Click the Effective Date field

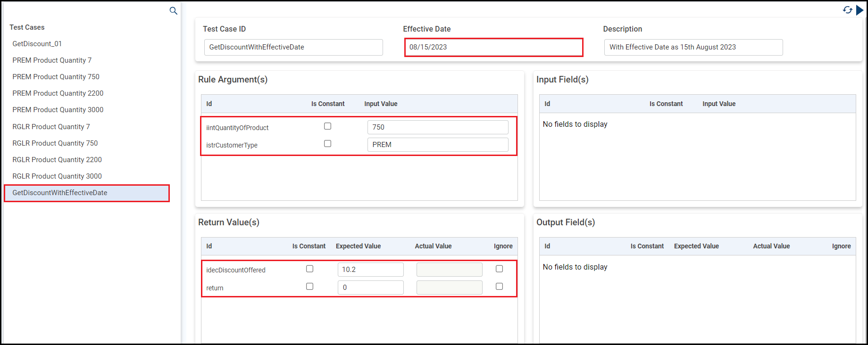[493, 47]
